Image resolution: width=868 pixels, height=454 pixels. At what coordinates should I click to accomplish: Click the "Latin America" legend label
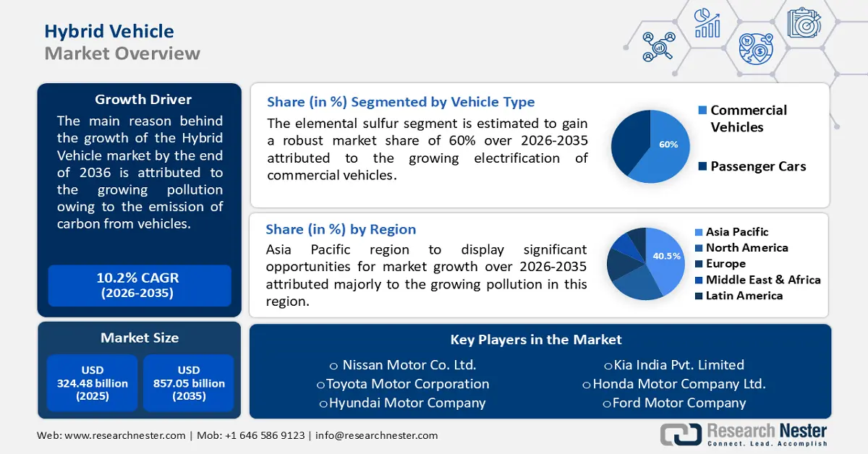point(744,296)
